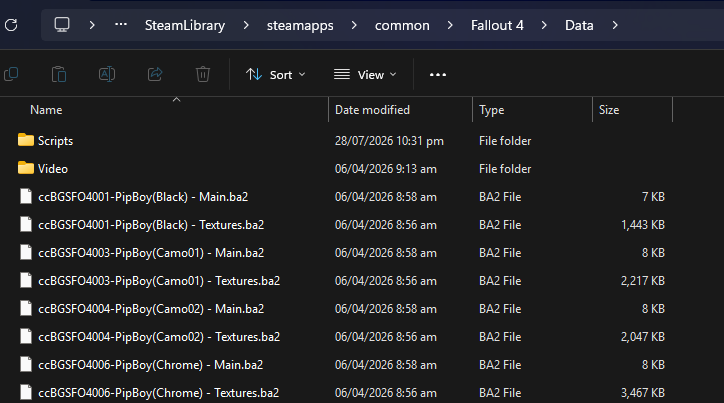Click Video date 06/04/2026 9:13 am
This screenshot has height=403, width=724.
pos(386,169)
